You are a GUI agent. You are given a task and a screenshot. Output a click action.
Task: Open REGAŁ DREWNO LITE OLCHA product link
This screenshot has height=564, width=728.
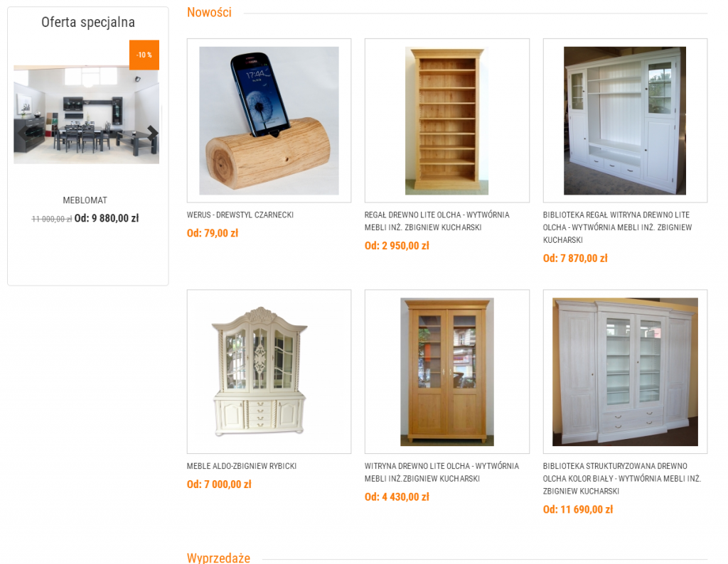pos(437,221)
